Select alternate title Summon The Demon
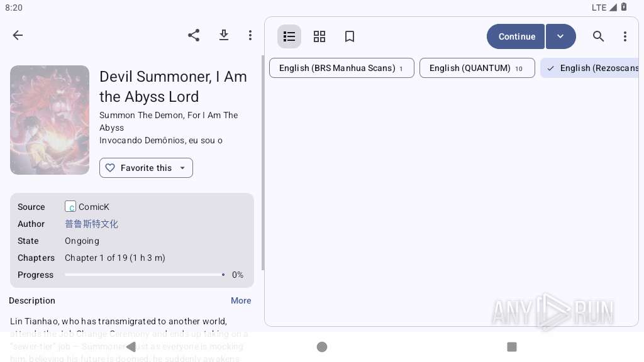The width and height of the screenshot is (644, 362). click(169, 121)
